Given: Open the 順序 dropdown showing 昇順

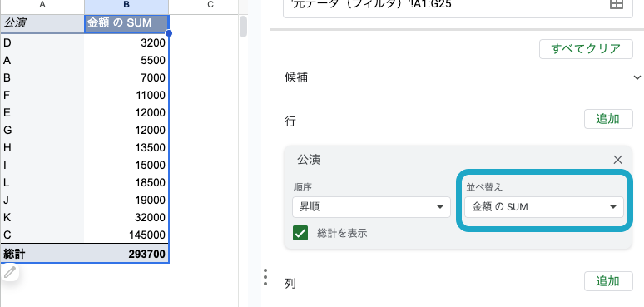Looking at the screenshot, I should pyautogui.click(x=371, y=207).
